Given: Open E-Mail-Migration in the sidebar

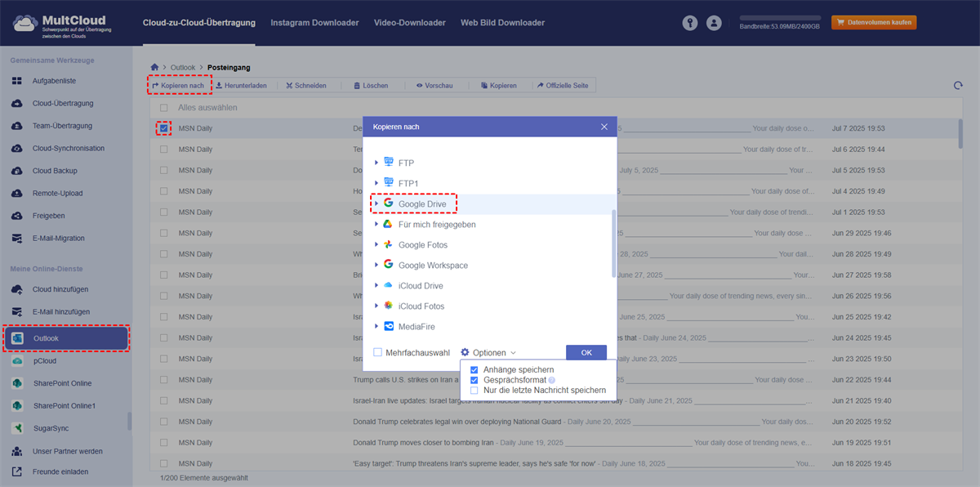Looking at the screenshot, I should coord(58,239).
